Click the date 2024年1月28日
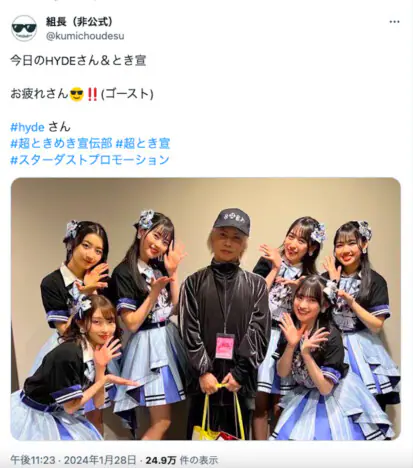Image resolution: width=413 pixels, height=468 pixels. click(x=100, y=460)
